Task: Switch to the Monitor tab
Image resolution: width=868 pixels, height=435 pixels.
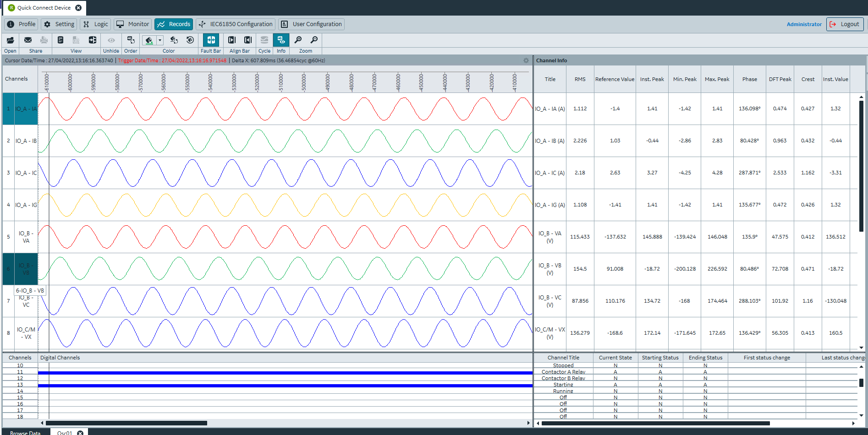Action: [132, 24]
